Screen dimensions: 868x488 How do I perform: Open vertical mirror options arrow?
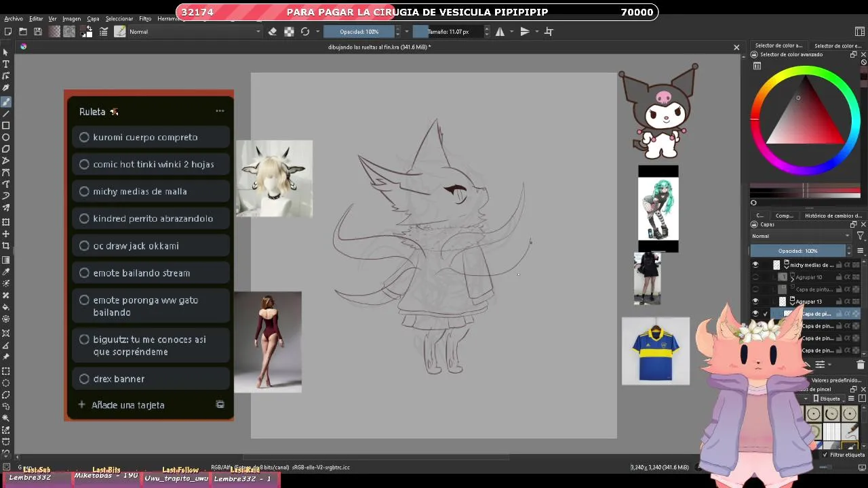tap(536, 31)
